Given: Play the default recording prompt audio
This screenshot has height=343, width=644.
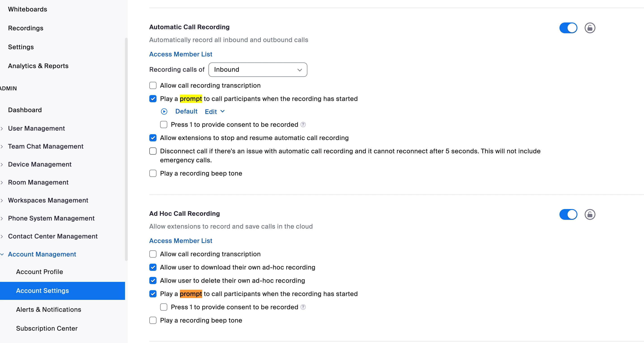Looking at the screenshot, I should click(x=164, y=111).
